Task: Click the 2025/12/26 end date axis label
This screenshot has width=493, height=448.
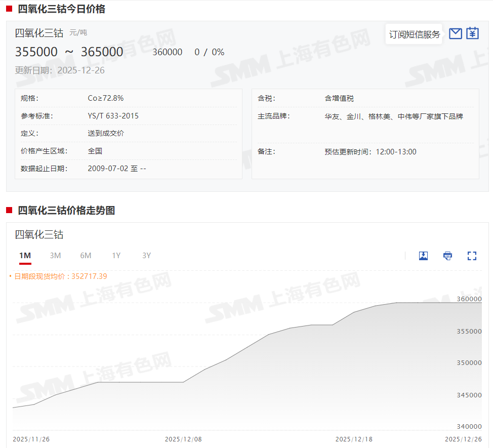Action: 463,439
